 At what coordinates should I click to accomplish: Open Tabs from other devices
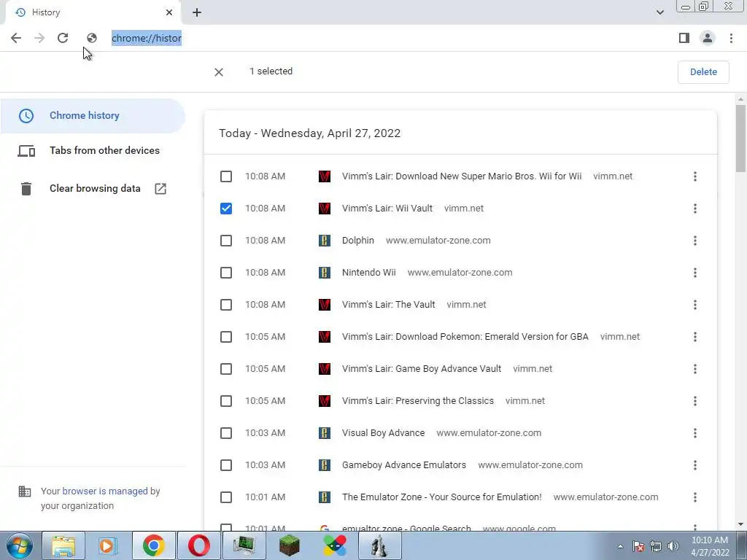click(93, 150)
